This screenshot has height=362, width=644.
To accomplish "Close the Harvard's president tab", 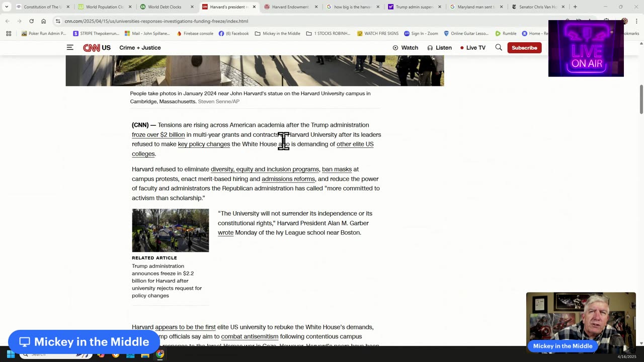I will 254,7.
